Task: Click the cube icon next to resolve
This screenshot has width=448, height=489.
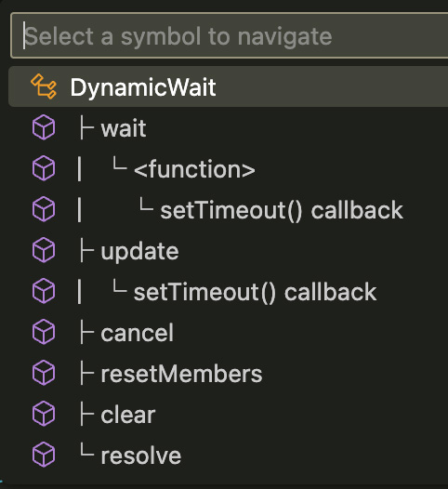Action: (x=44, y=454)
